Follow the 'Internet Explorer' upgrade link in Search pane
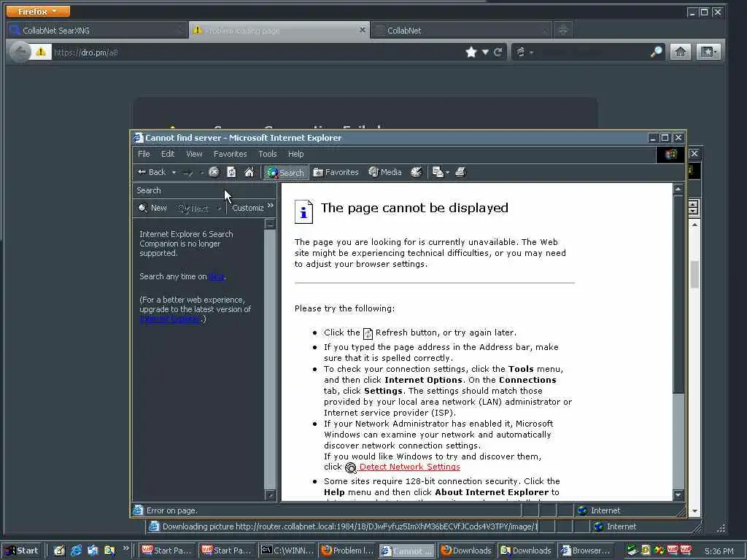This screenshot has height=560, width=747. [170, 319]
